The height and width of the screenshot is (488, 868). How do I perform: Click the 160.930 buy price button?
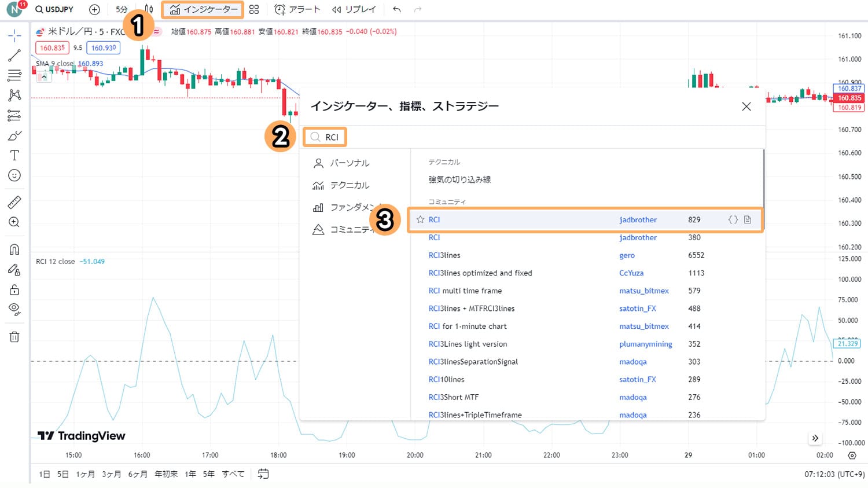[104, 48]
